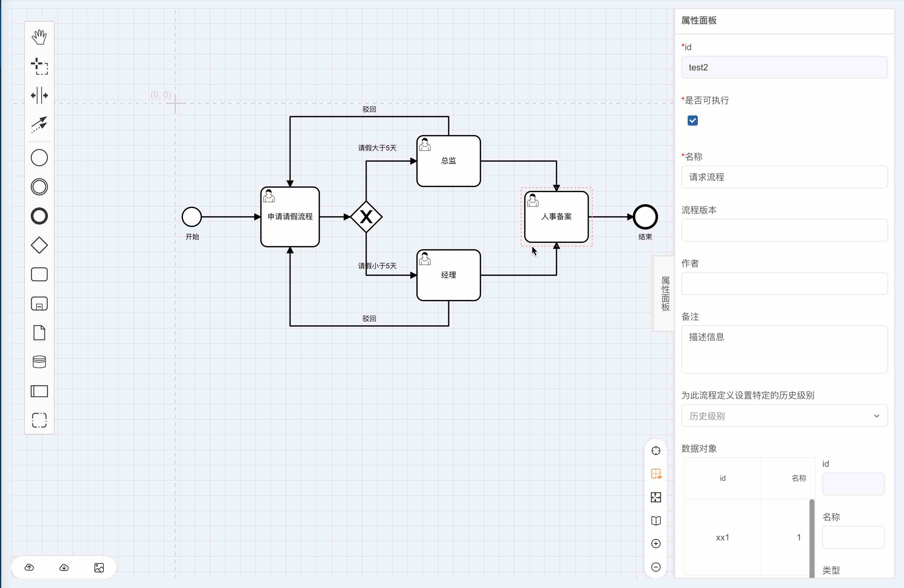Click the Pool/Participant palette shape
Image resolution: width=904 pixels, height=588 pixels.
(39, 391)
